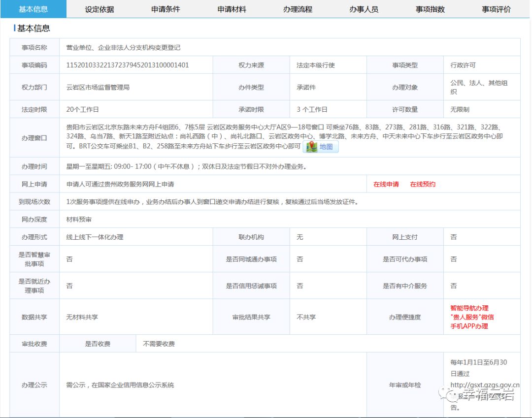Return to the 基本信息 tab
The height and width of the screenshot is (418, 532).
tap(34, 9)
